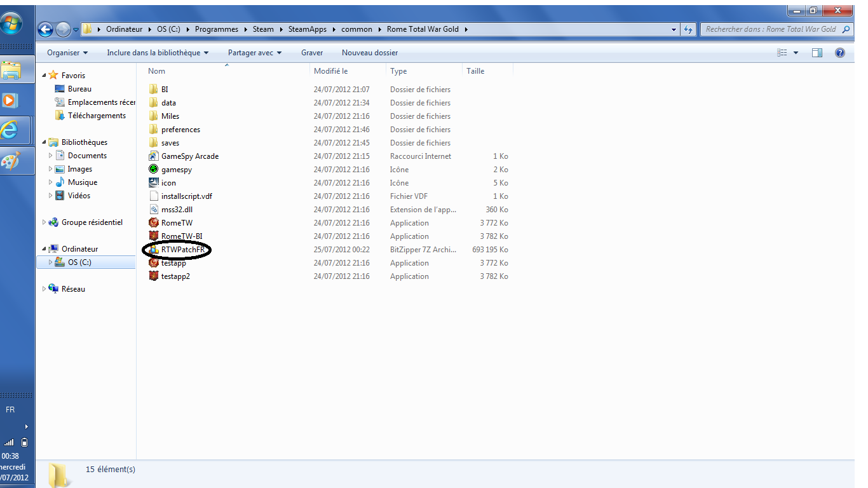Select the testapp application icon
The image size is (868, 488).
(x=153, y=263)
